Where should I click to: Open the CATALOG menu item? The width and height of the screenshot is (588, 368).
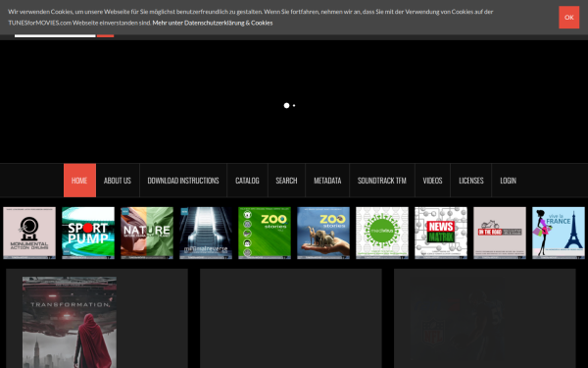coord(247,181)
